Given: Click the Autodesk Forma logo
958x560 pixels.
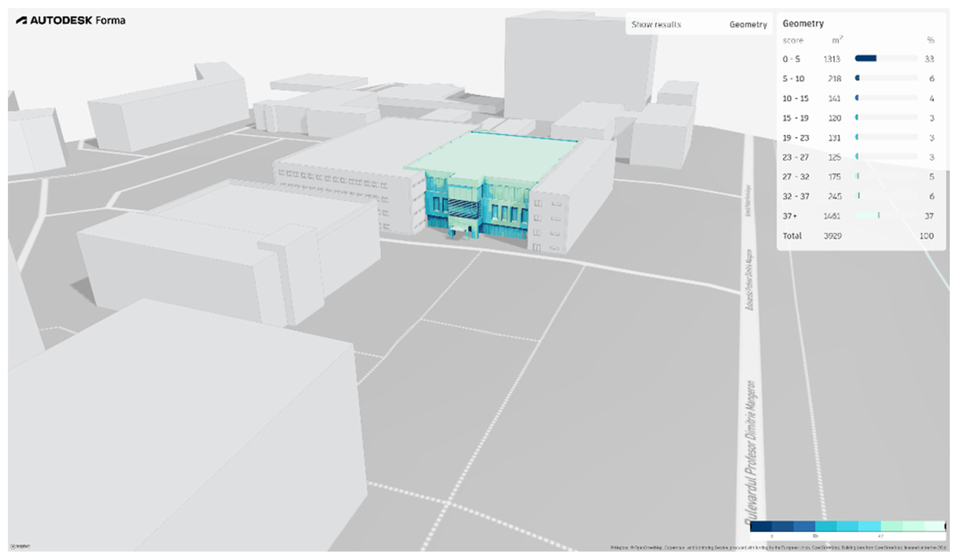Looking at the screenshot, I should coord(71,20).
